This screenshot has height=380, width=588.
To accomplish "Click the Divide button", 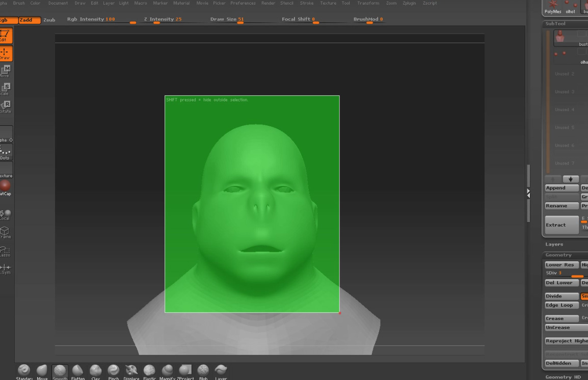I will [x=562, y=296].
